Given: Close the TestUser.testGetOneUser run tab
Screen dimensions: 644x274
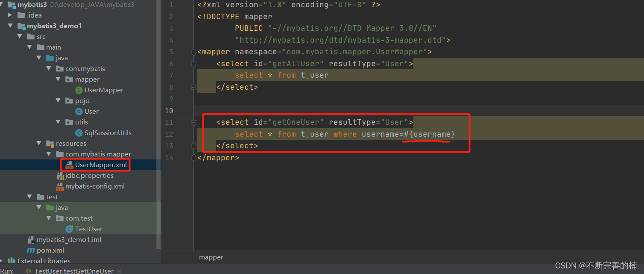Looking at the screenshot, I should coord(120,271).
